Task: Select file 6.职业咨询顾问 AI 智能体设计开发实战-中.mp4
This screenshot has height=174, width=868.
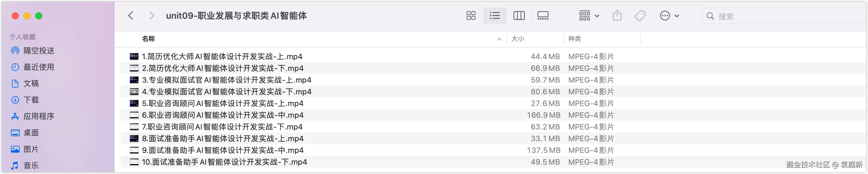Action: point(222,115)
